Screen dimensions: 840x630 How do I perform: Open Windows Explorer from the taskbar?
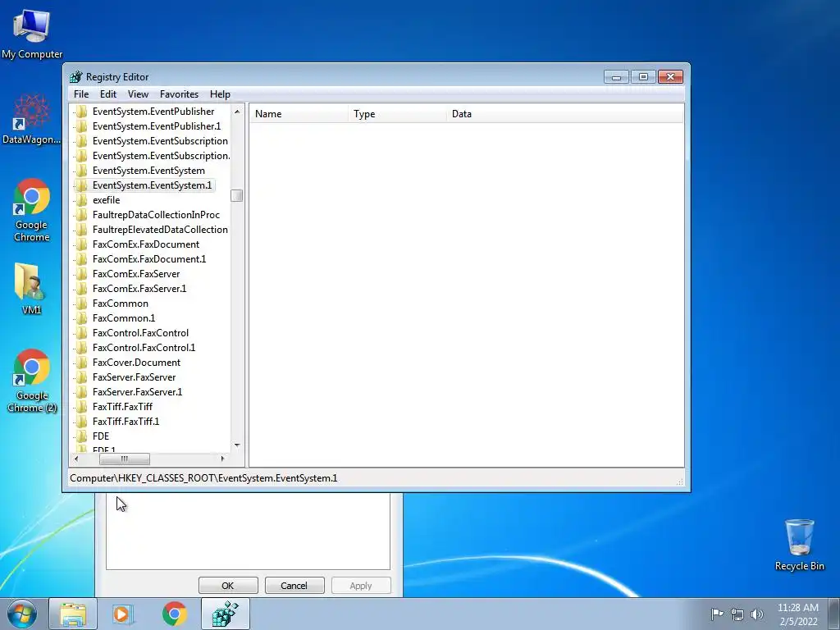73,614
